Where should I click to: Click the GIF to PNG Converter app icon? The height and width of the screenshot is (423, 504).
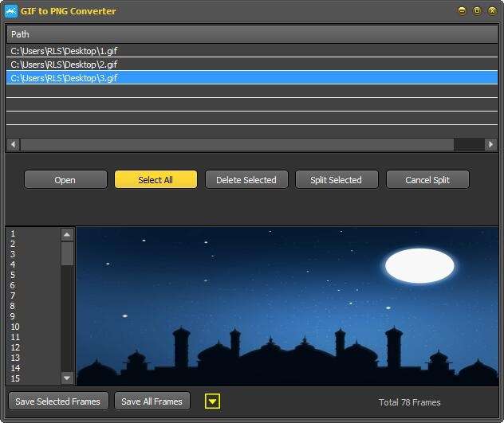pos(11,11)
